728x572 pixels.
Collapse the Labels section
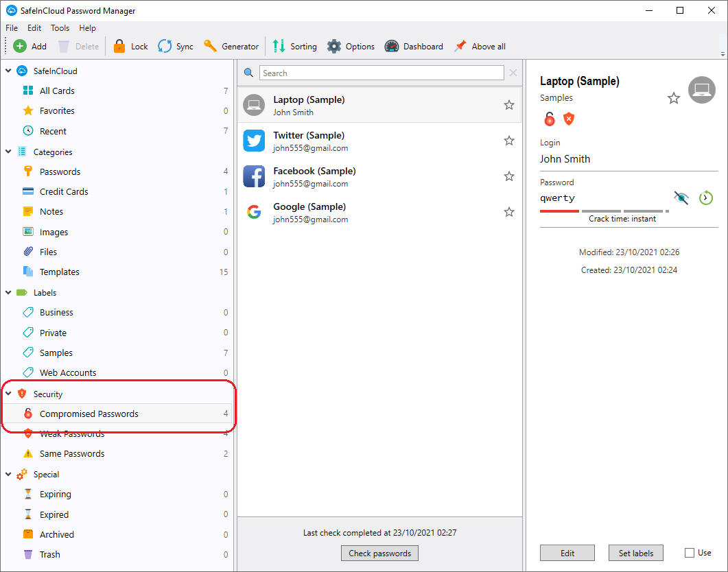tap(8, 292)
